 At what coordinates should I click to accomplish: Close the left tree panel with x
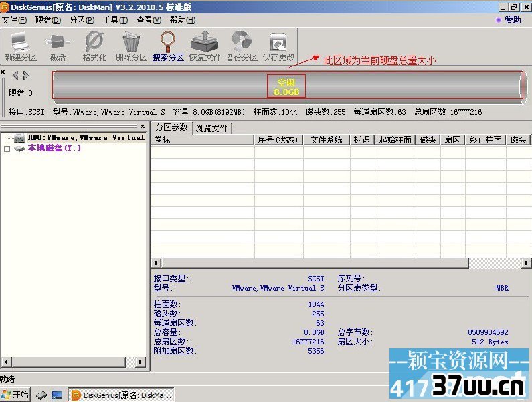pos(143,126)
